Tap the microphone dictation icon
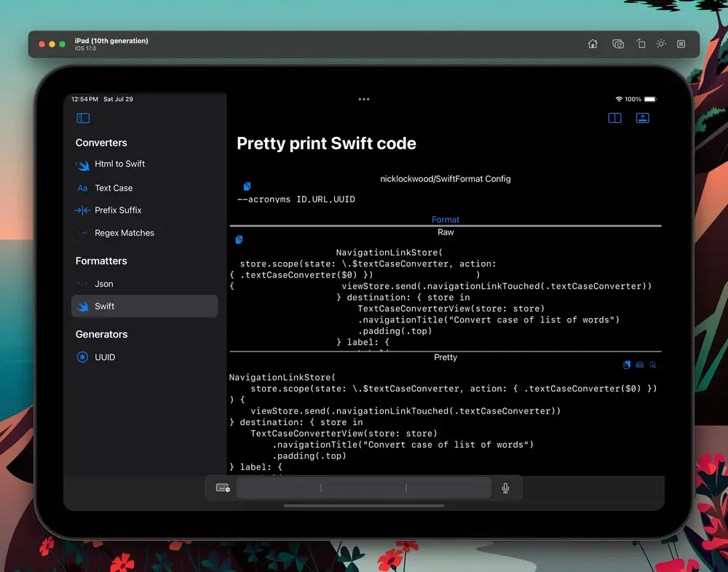Viewport: 728px width, 572px height. coord(506,488)
